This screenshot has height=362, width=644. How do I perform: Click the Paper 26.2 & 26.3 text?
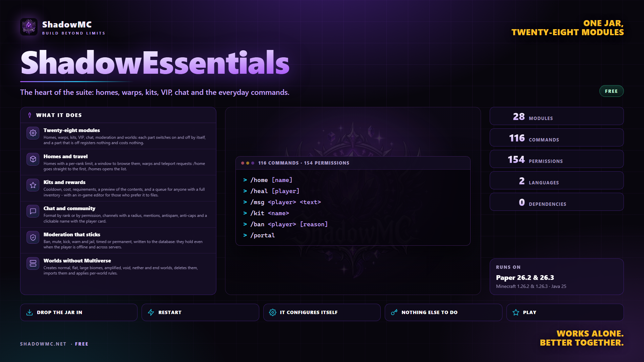[x=525, y=278]
